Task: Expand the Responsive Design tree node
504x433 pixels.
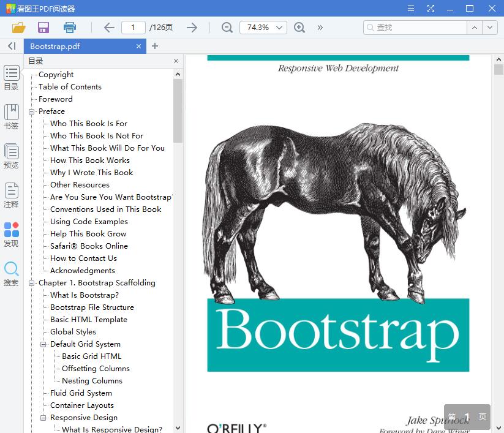Action: tap(42, 417)
